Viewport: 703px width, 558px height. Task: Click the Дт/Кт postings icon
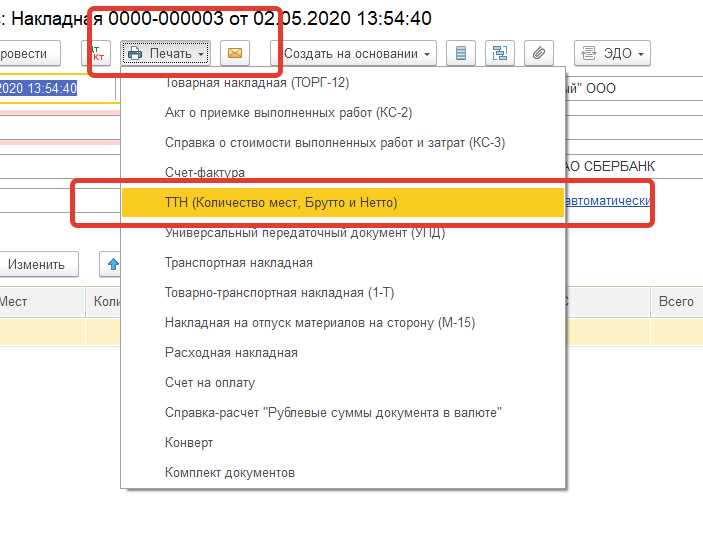coord(96,53)
